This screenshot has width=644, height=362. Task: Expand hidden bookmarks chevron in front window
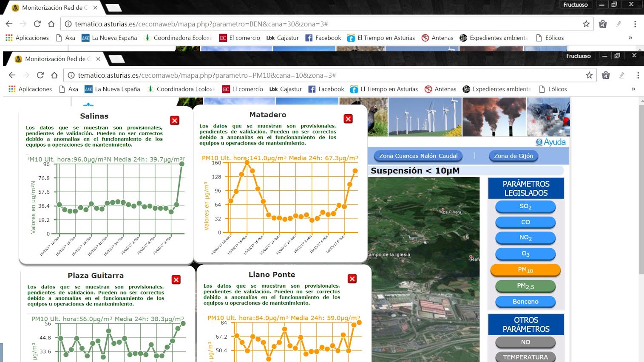(x=633, y=89)
